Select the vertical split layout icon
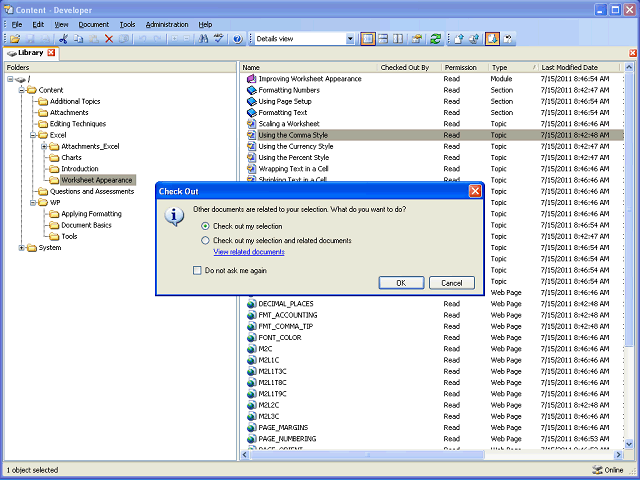 (398, 39)
